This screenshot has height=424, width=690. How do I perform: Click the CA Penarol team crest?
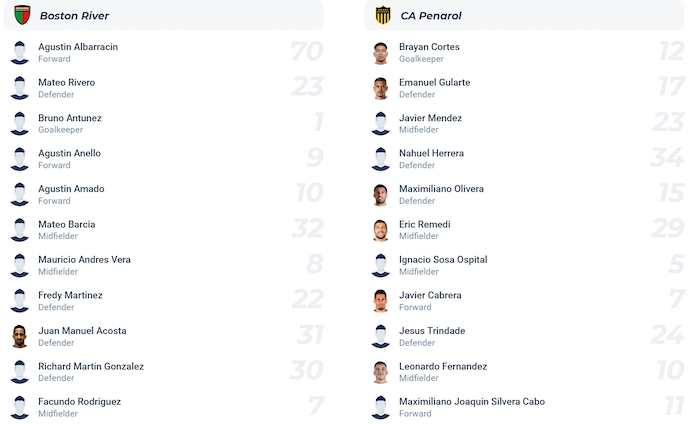[382, 15]
